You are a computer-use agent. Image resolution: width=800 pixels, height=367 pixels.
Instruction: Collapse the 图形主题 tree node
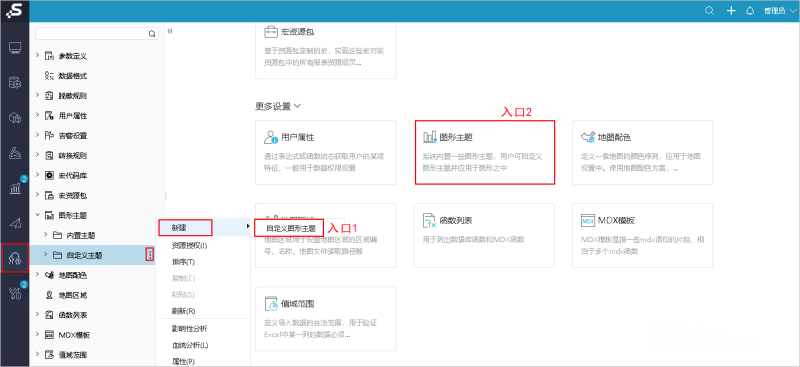(x=37, y=215)
